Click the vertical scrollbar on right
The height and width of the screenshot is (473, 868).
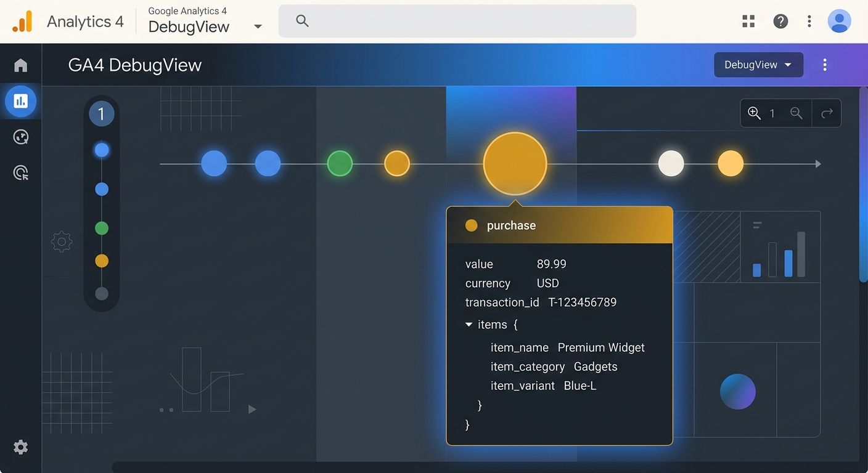click(x=863, y=184)
